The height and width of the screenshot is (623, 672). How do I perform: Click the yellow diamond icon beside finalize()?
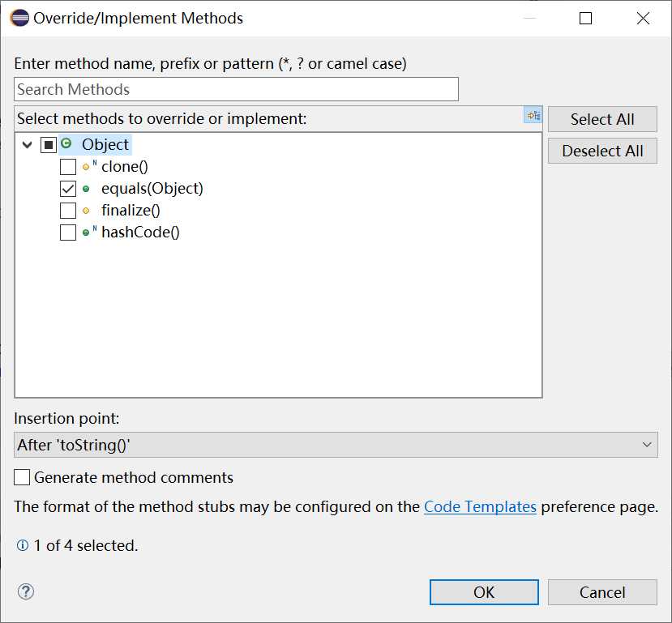pos(86,211)
